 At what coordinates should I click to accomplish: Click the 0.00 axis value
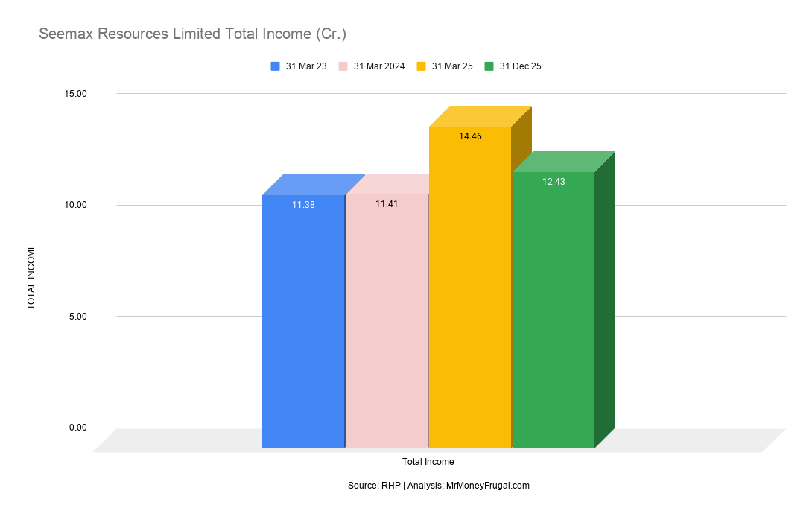pyautogui.click(x=77, y=428)
